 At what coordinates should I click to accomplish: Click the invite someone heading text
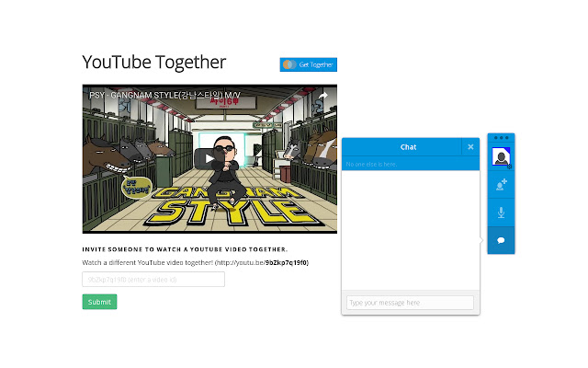(185, 249)
